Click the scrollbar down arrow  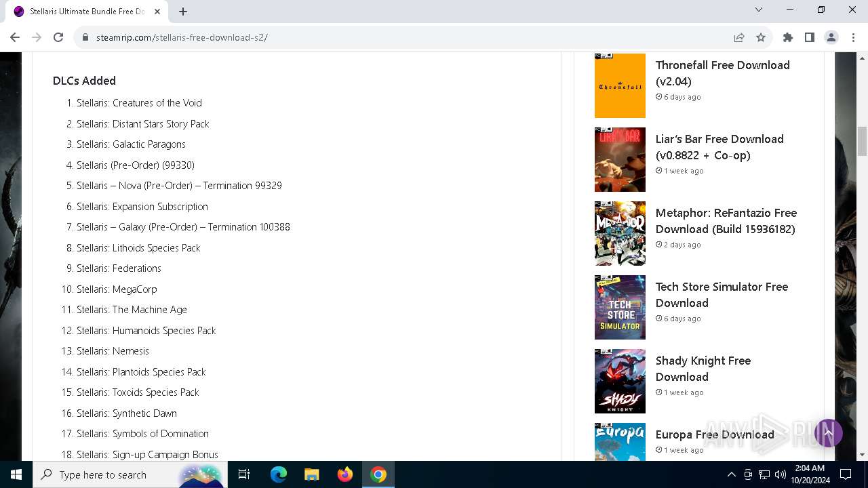coord(862,455)
